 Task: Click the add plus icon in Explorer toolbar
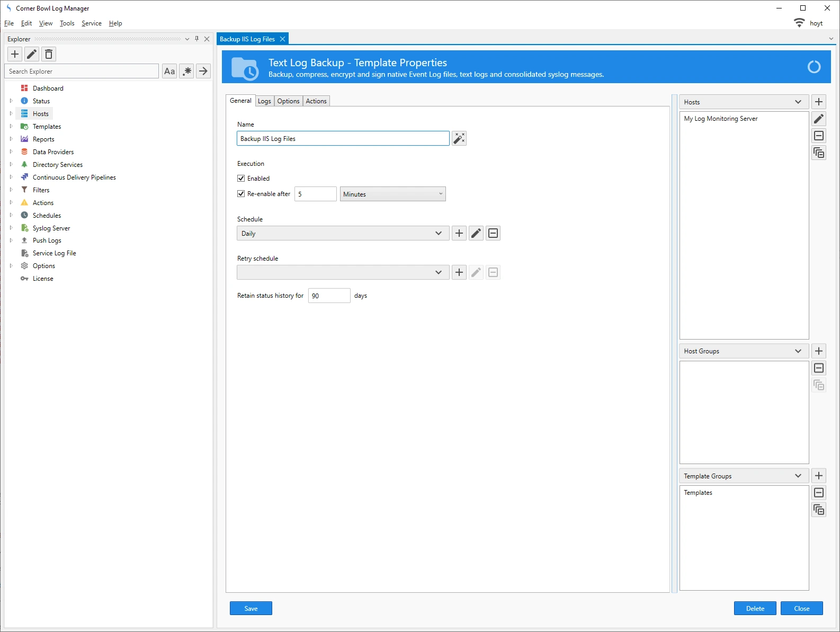point(15,54)
